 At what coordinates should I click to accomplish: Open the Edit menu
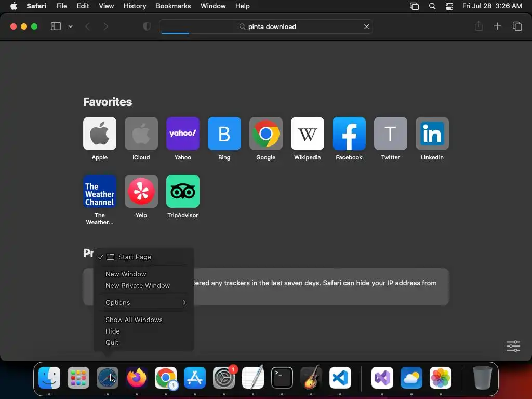tap(83, 6)
